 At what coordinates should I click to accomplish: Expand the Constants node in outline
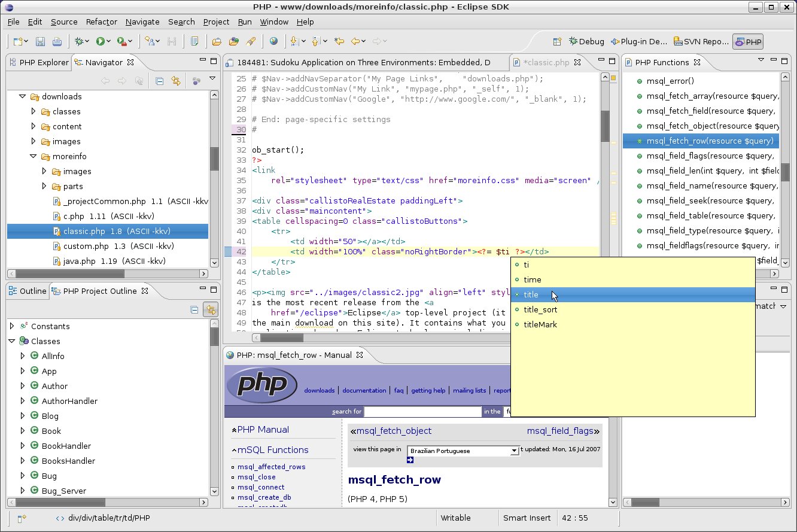12,326
